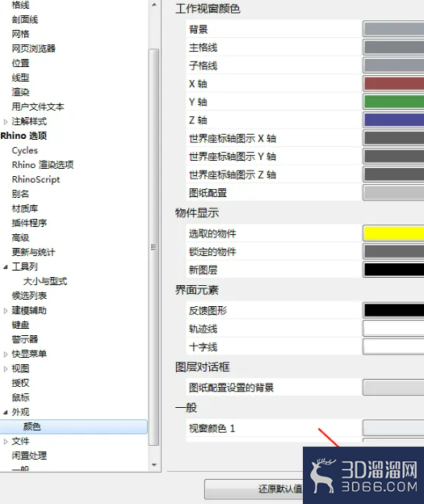Screen dimensions: 424x504
Task: Select 格线 in the options tree
Action: tap(20, 5)
